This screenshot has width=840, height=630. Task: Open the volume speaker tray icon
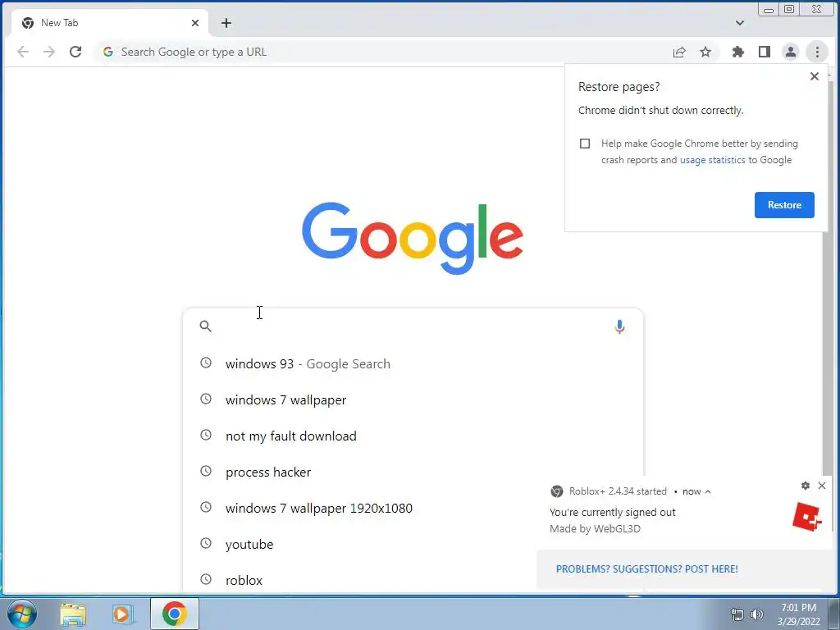757,614
